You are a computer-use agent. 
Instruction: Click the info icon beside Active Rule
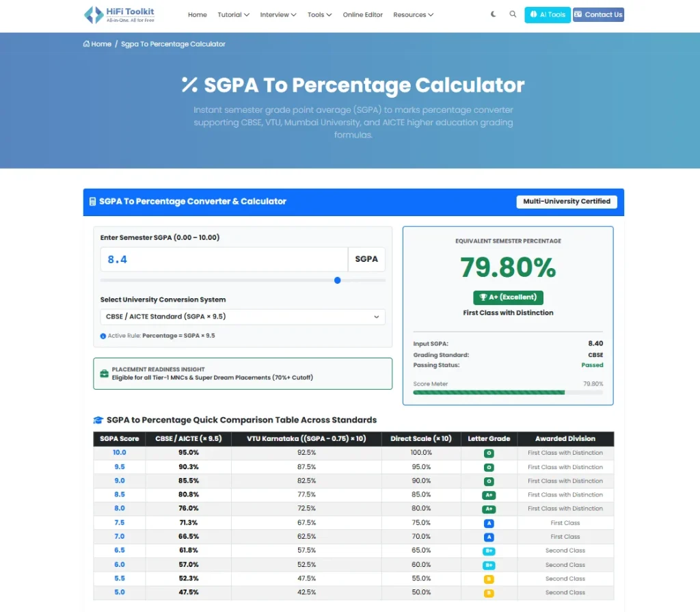pyautogui.click(x=103, y=336)
